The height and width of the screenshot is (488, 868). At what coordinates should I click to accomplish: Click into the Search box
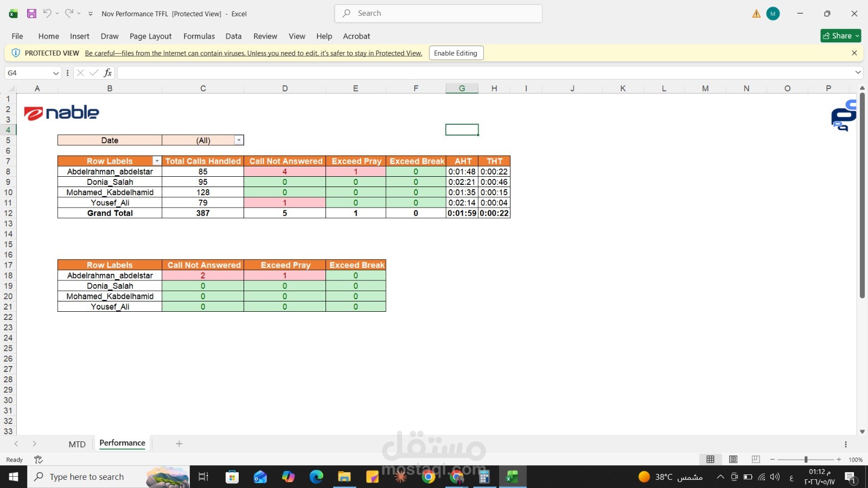438,14
